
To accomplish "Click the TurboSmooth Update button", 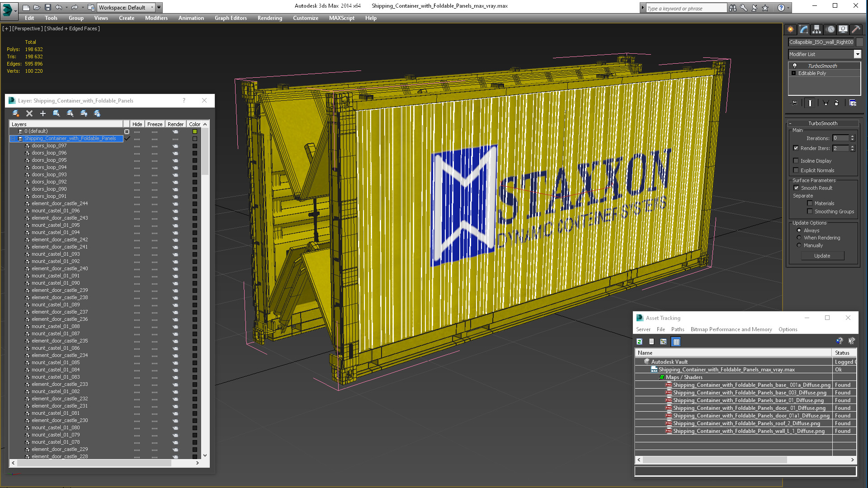I will [x=822, y=256].
